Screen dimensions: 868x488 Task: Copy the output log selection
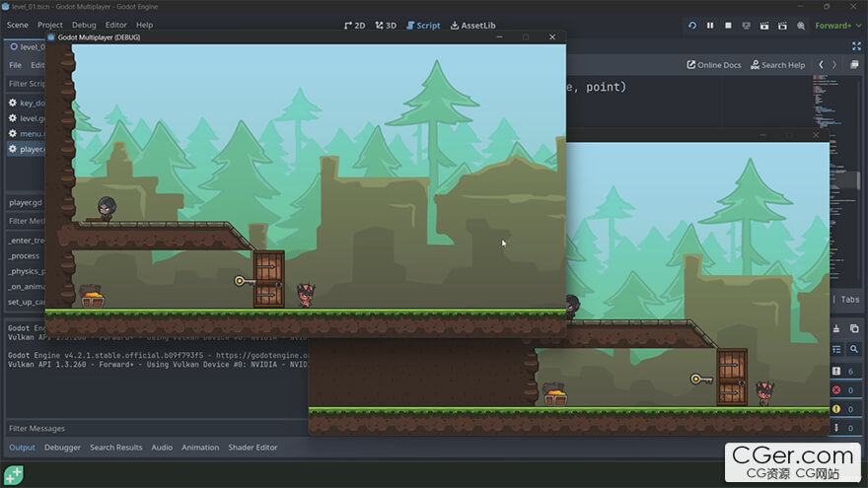854,328
